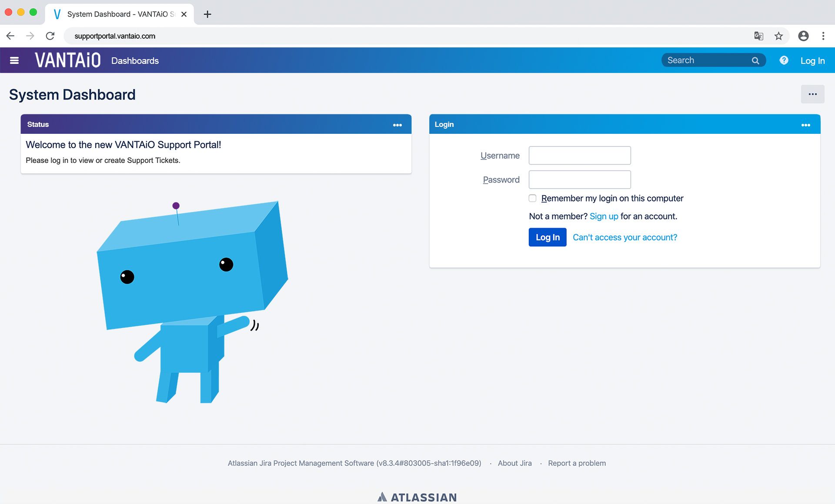Screen dimensions: 835x504
Task: Bookmark this page with star icon
Action: tap(778, 36)
